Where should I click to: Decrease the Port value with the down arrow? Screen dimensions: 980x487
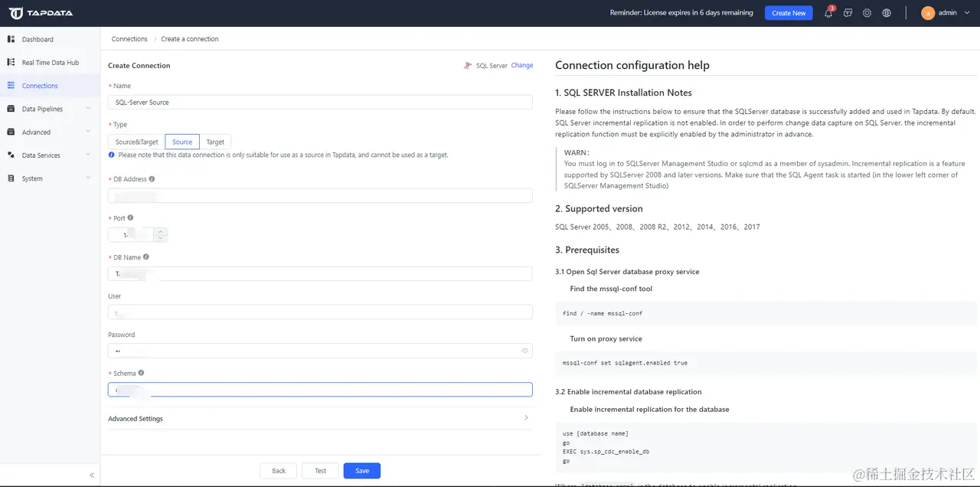tap(161, 238)
